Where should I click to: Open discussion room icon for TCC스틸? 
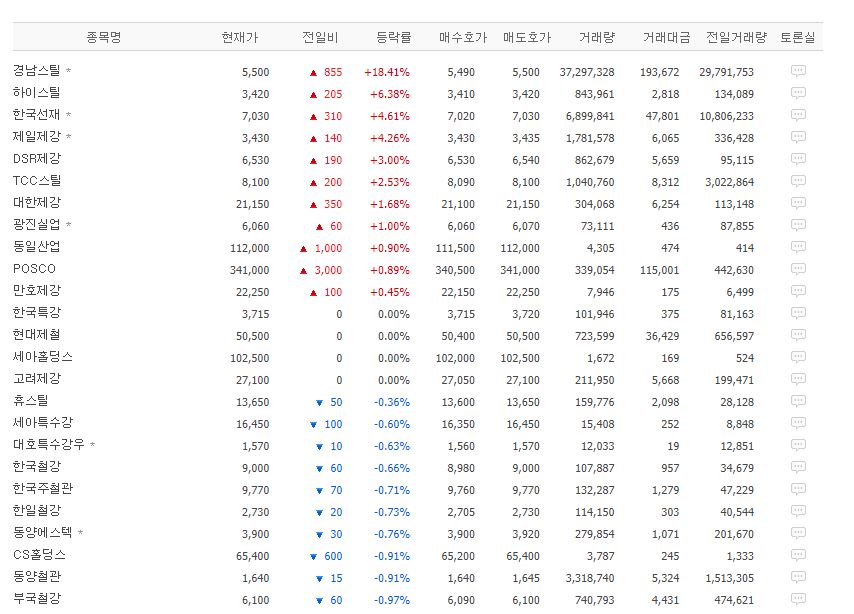(798, 181)
